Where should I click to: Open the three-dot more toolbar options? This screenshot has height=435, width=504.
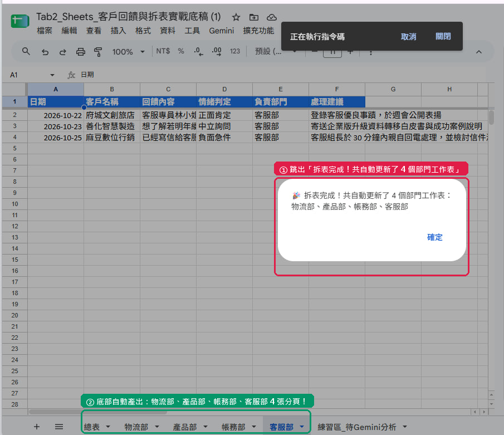(370, 52)
